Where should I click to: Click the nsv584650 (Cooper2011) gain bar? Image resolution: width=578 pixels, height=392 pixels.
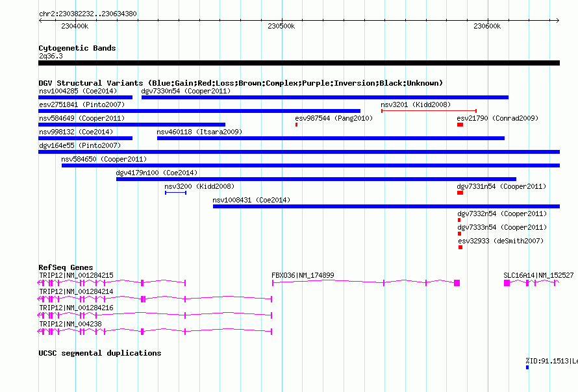[x=310, y=165]
